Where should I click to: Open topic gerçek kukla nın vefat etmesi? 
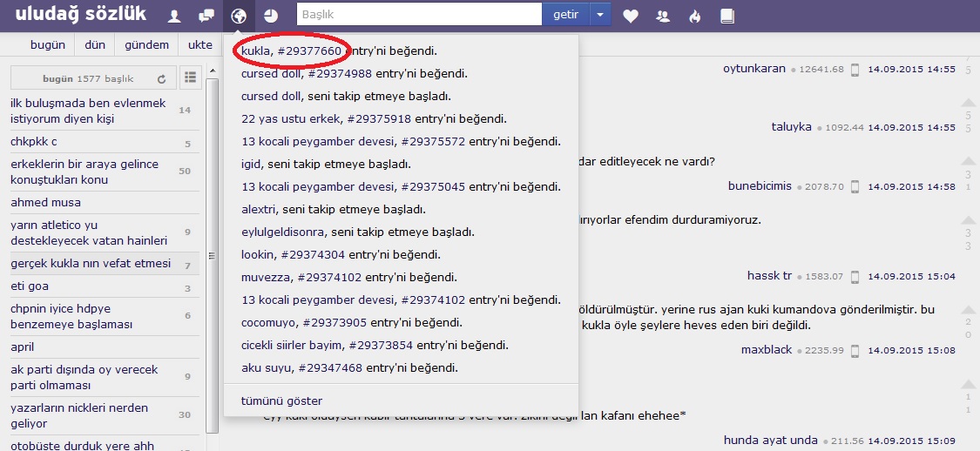click(91, 264)
